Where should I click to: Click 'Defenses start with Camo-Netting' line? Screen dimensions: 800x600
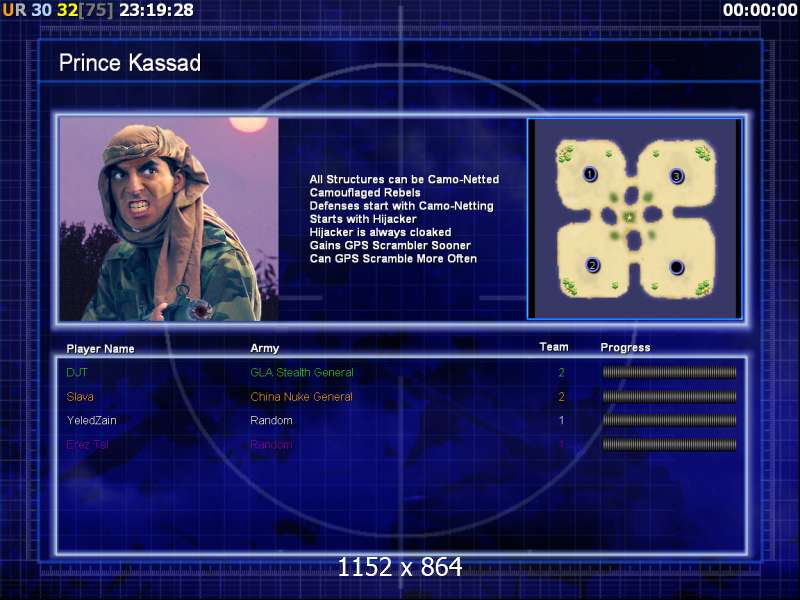click(402, 206)
